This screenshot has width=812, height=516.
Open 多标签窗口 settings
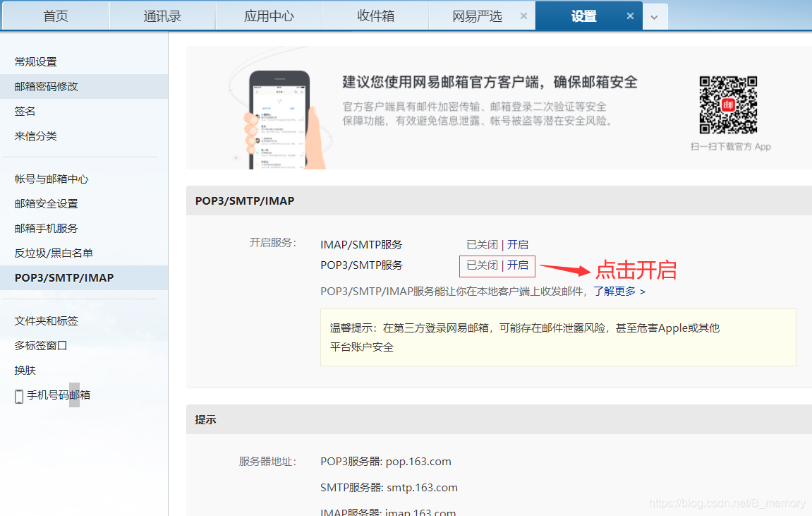pyautogui.click(x=41, y=346)
